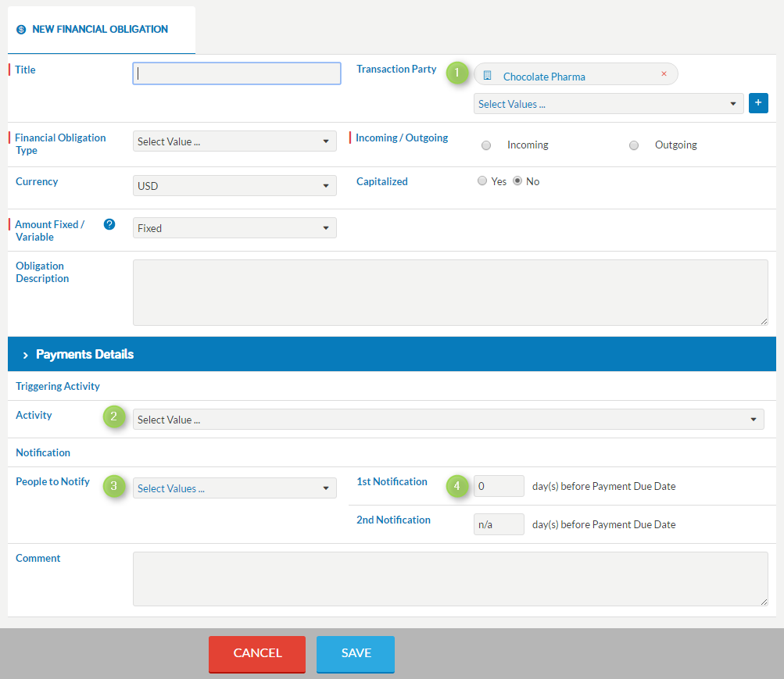Click the 1st Notification days field
The image size is (784, 679).
[x=499, y=486]
